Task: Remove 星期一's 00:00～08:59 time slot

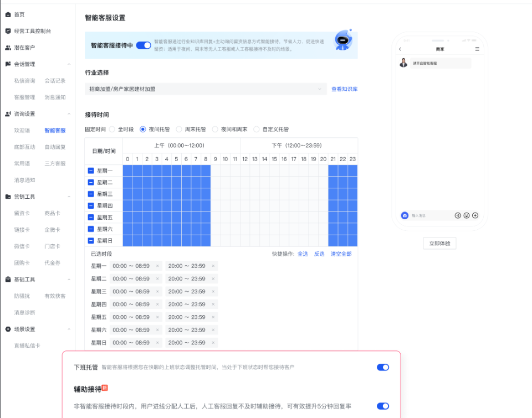Action: [x=157, y=265]
